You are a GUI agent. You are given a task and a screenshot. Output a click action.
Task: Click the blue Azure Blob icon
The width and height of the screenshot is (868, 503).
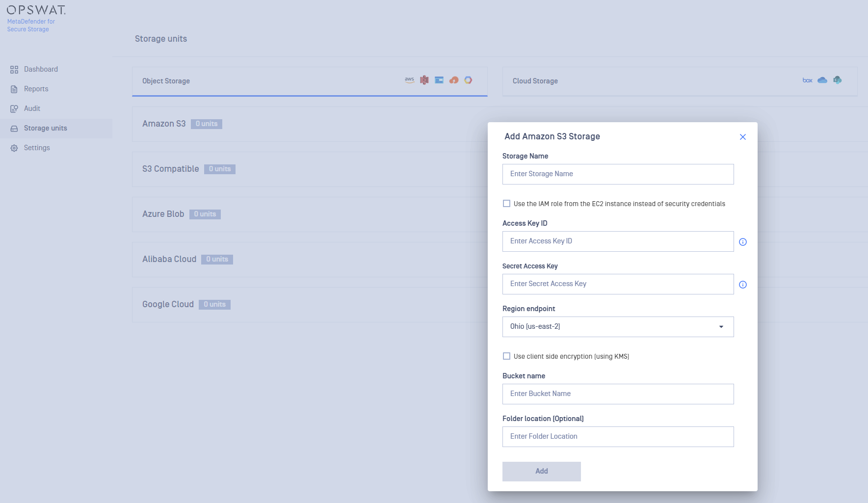click(x=439, y=80)
